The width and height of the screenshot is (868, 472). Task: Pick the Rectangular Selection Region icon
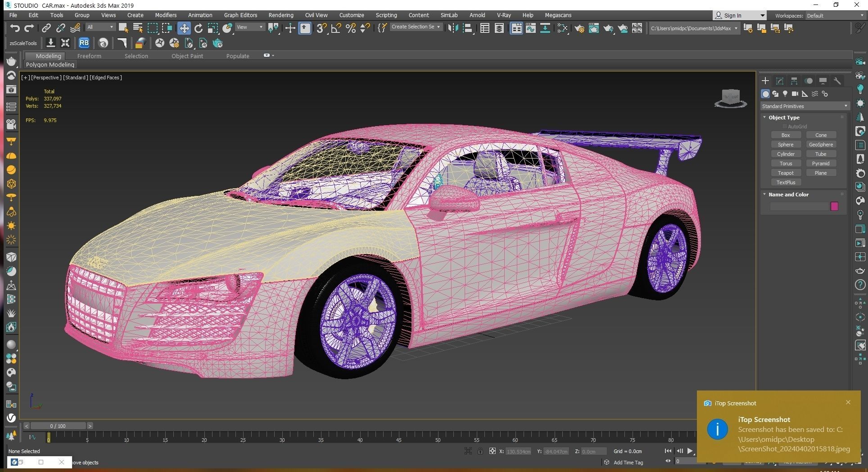click(x=153, y=28)
